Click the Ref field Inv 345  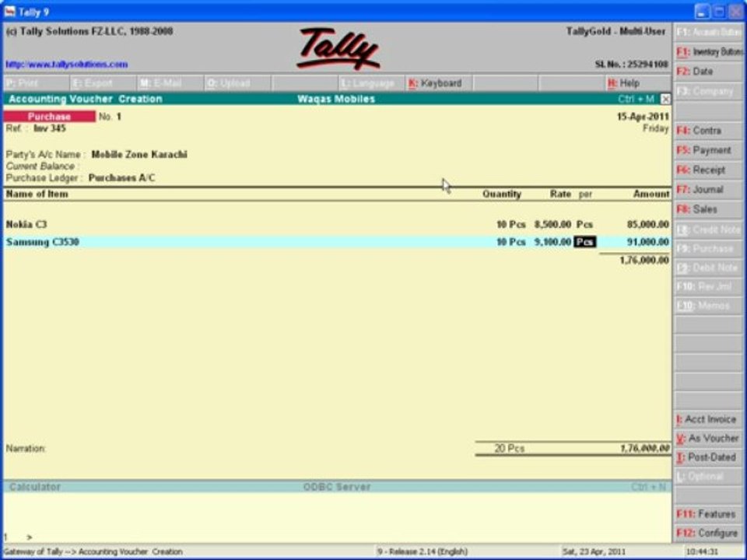[x=50, y=128]
